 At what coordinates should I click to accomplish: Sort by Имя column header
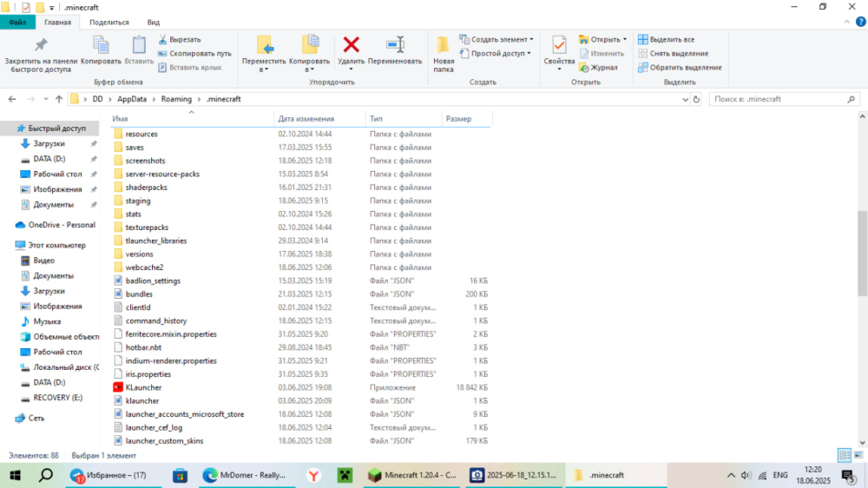tap(192, 119)
